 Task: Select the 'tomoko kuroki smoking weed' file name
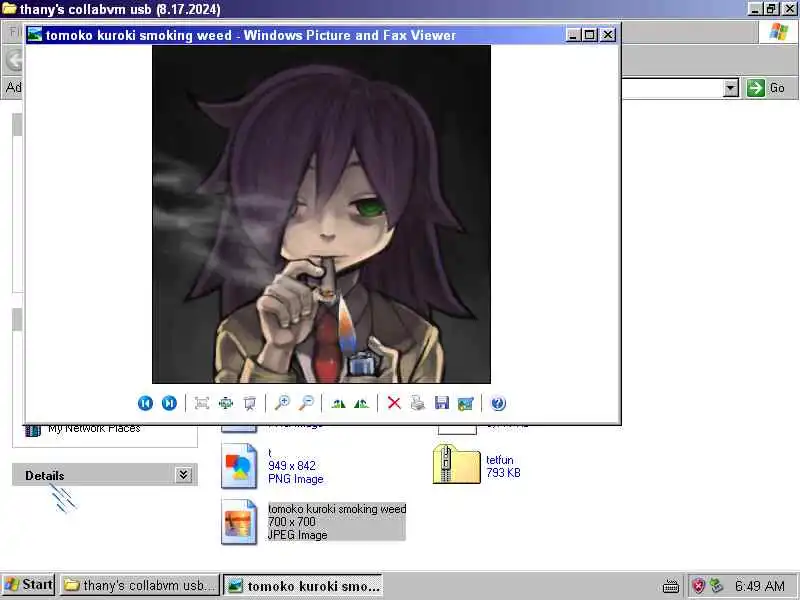pyautogui.click(x=337, y=509)
